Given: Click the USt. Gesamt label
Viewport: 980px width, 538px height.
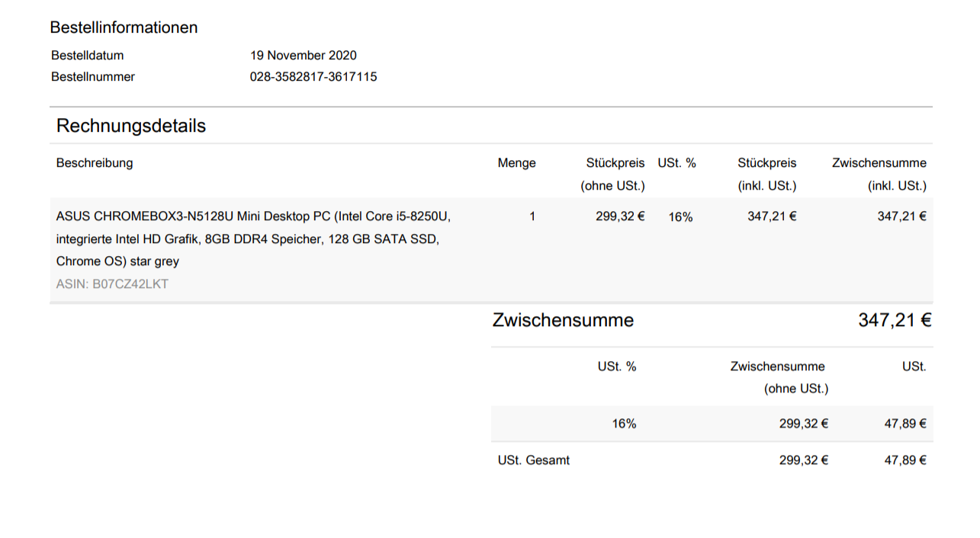Looking at the screenshot, I should tap(533, 460).
